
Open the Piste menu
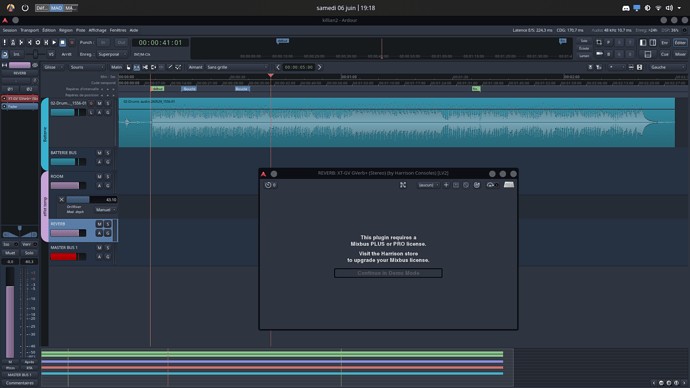click(x=81, y=30)
